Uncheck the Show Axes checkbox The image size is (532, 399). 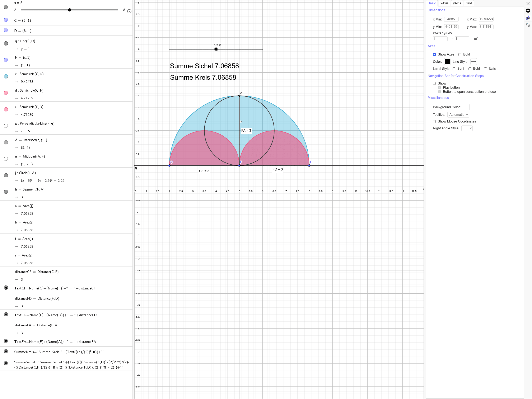[x=434, y=54]
